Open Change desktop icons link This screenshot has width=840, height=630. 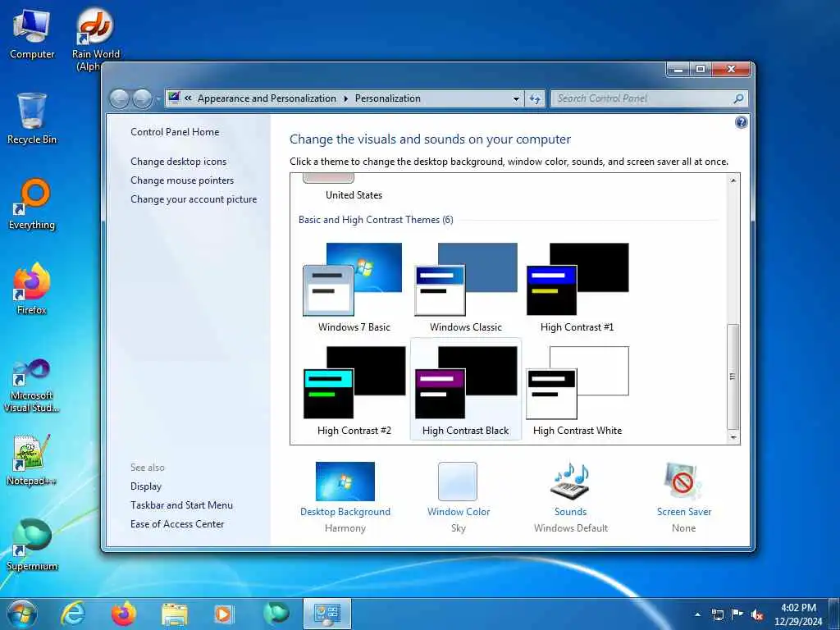[x=178, y=162]
